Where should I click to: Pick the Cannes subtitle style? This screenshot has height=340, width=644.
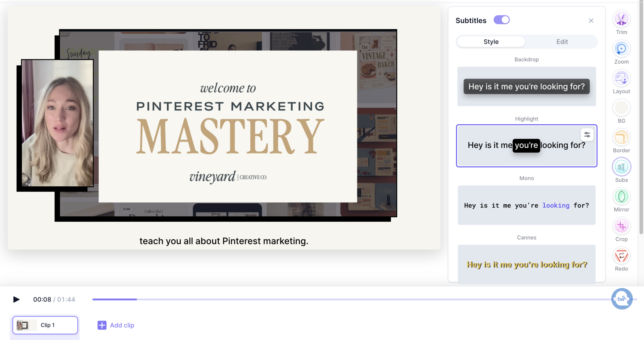526,264
